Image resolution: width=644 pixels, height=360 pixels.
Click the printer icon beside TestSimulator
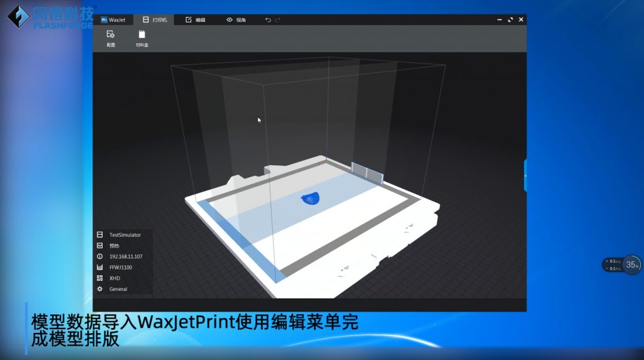click(100, 235)
